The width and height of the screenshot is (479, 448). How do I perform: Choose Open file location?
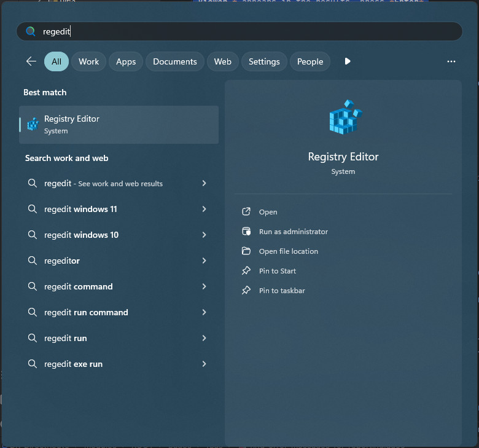click(289, 251)
